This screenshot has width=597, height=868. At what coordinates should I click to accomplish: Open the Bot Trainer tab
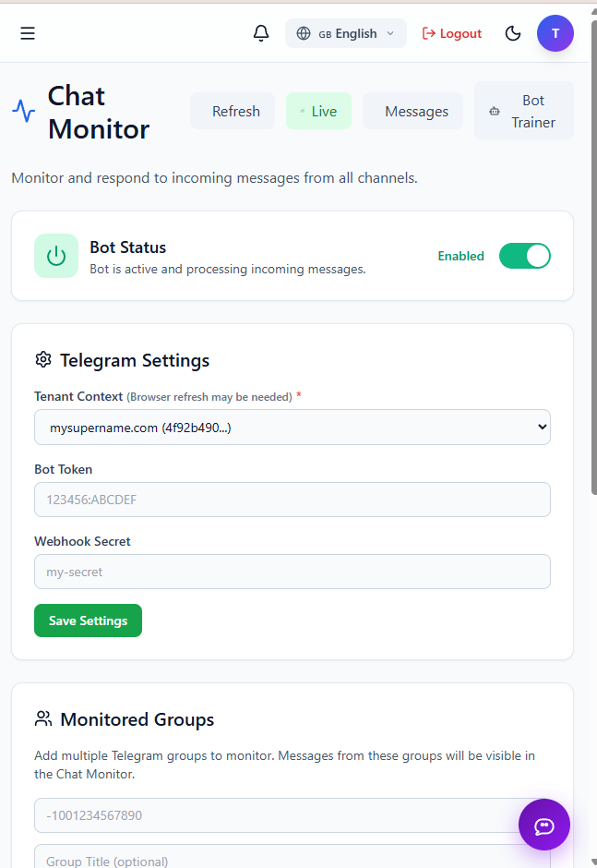pos(523,111)
